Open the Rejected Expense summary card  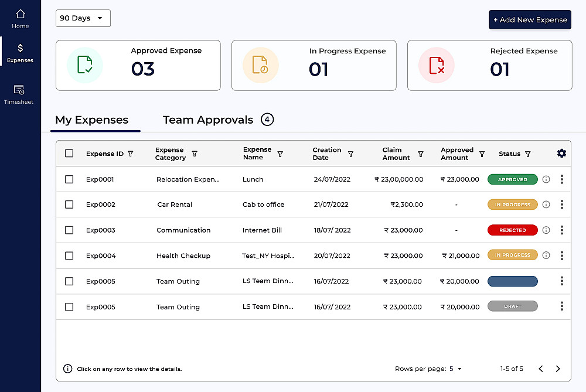(489, 65)
